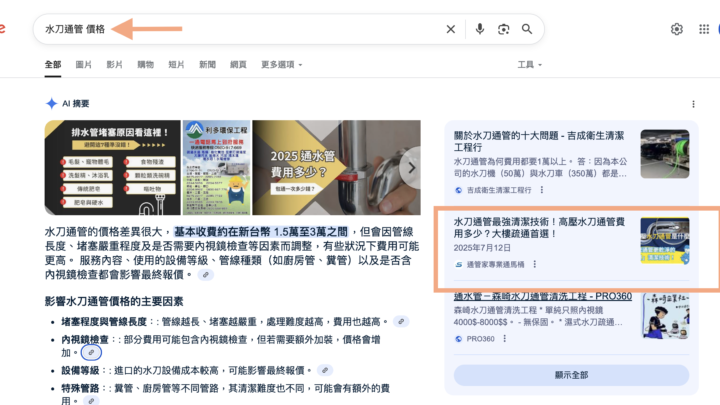
Task: Expand the 更多選項 dropdown
Action: (x=282, y=65)
